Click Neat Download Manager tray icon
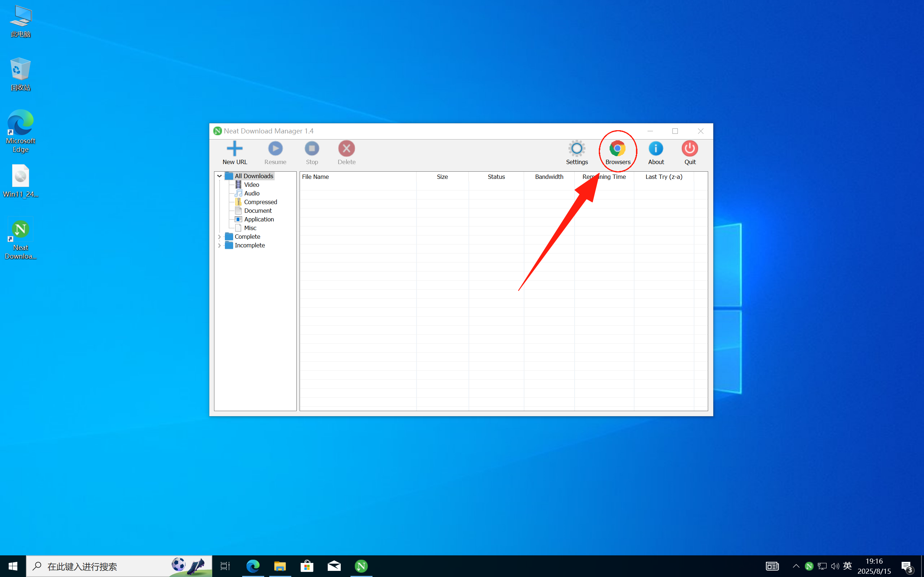 [809, 566]
